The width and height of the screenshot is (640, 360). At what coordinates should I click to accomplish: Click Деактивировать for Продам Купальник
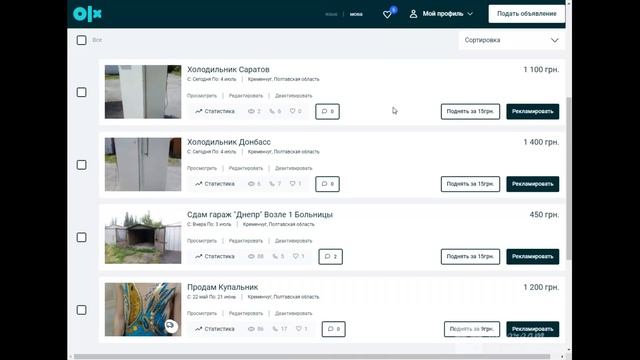coord(293,314)
